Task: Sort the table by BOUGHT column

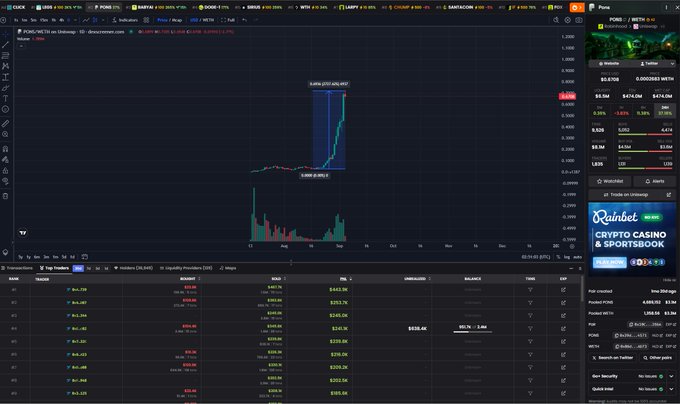Action: (x=190, y=279)
